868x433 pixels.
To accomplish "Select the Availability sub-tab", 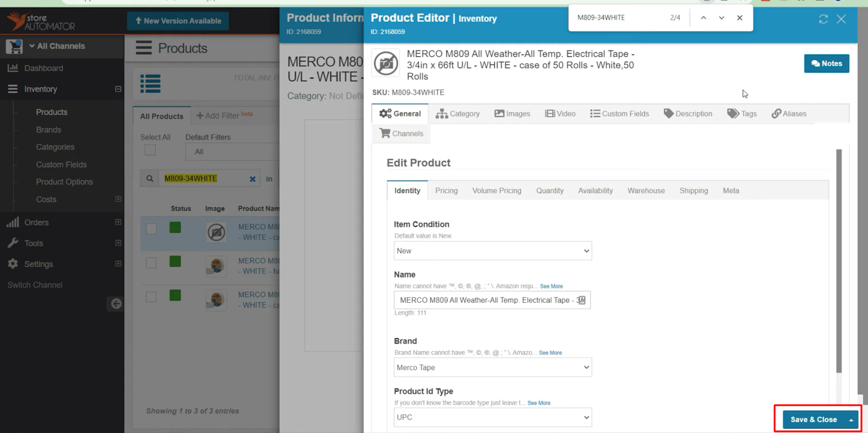I will (x=595, y=190).
